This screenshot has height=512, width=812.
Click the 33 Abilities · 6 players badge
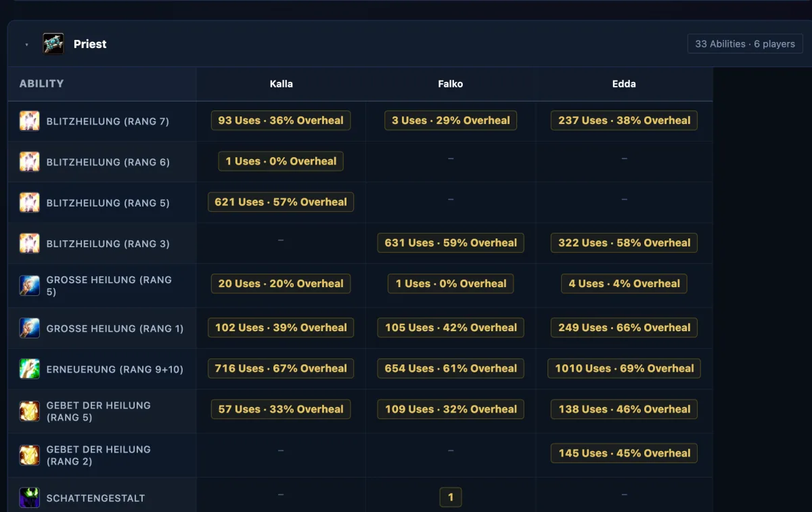click(745, 44)
